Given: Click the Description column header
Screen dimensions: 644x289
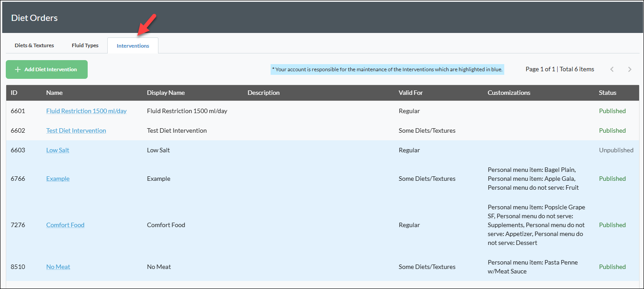Looking at the screenshot, I should [263, 93].
